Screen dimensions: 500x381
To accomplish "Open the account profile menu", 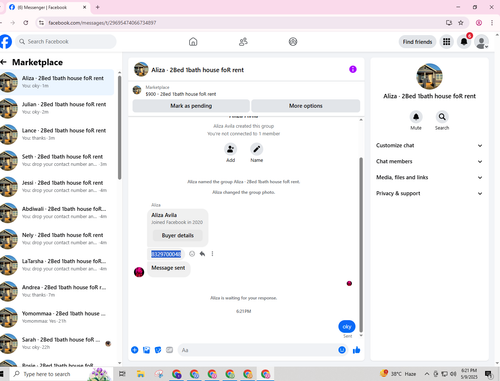I will coord(481,42).
